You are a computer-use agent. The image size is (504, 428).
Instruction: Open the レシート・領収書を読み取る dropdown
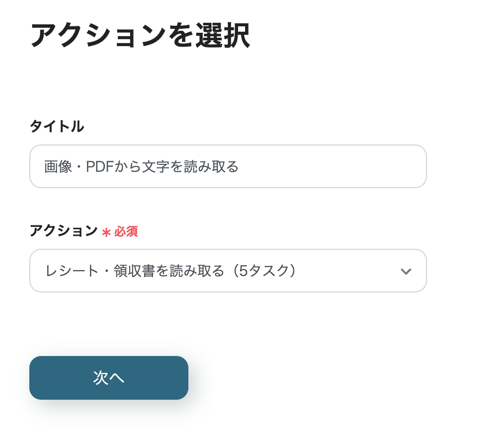tap(228, 271)
